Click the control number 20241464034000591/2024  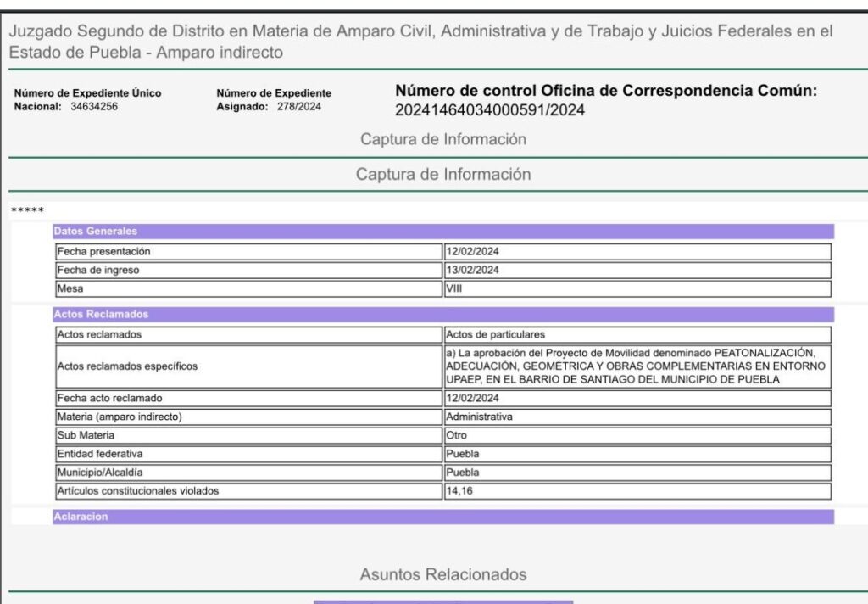coord(490,110)
